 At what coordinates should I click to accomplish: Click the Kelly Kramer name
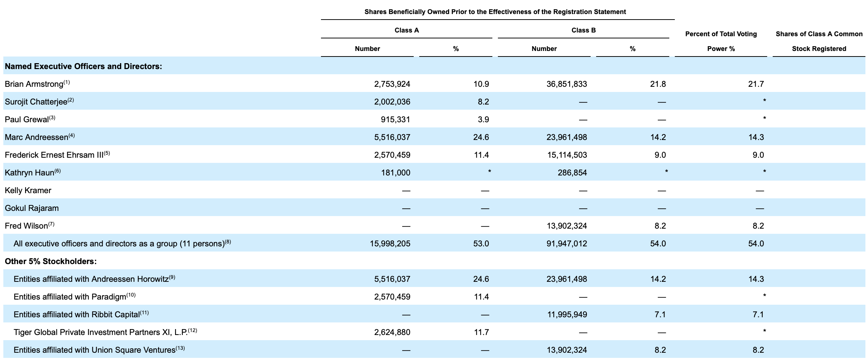coord(28,190)
